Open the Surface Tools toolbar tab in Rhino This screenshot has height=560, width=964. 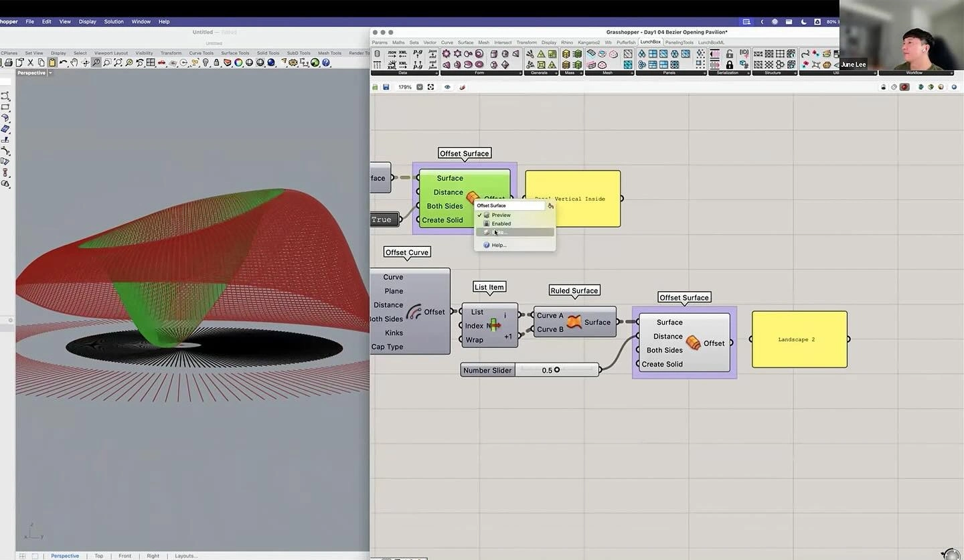[235, 53]
